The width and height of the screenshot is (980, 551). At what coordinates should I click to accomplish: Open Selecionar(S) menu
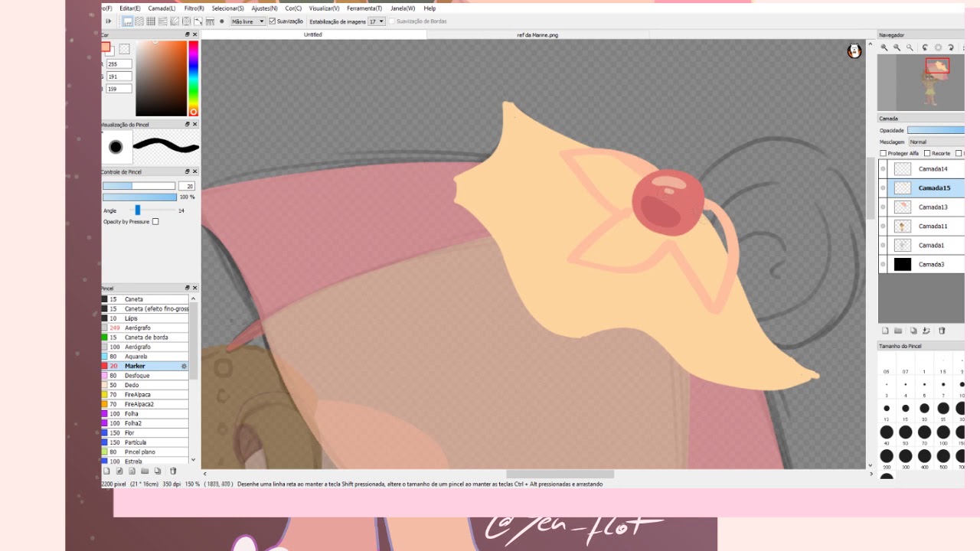(227, 8)
